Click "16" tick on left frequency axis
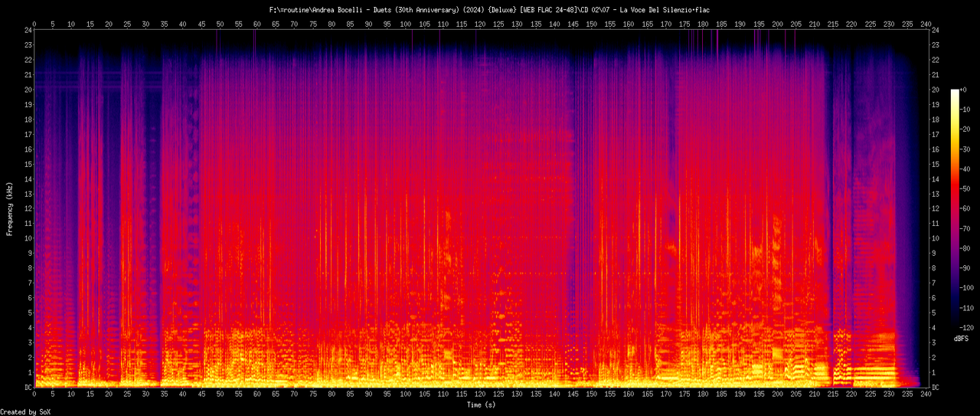Screen dimensions: 980x416 pyautogui.click(x=28, y=149)
